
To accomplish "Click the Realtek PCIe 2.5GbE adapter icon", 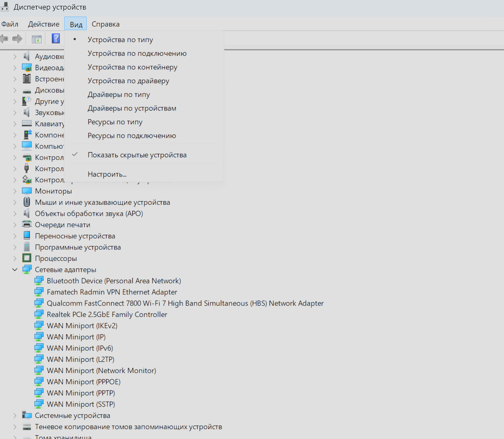I will 39,314.
